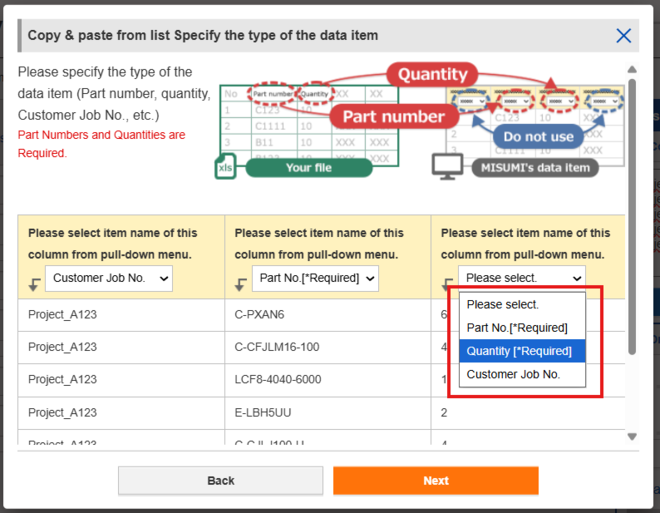
Task: Click scrollbar down arrow in dialog
Action: (632, 436)
